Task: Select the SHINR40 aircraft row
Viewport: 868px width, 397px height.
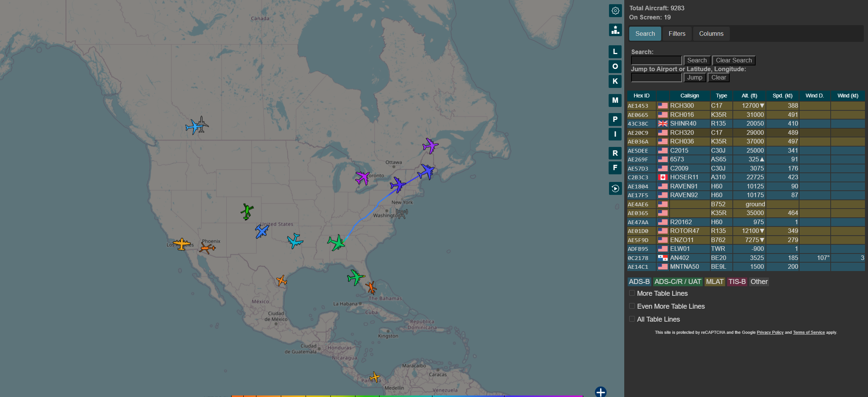Action: 746,123
